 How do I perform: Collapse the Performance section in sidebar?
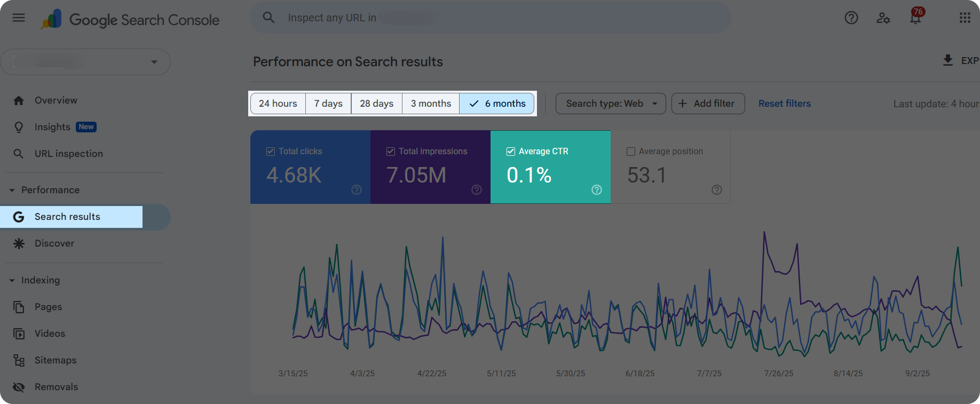[x=12, y=191]
